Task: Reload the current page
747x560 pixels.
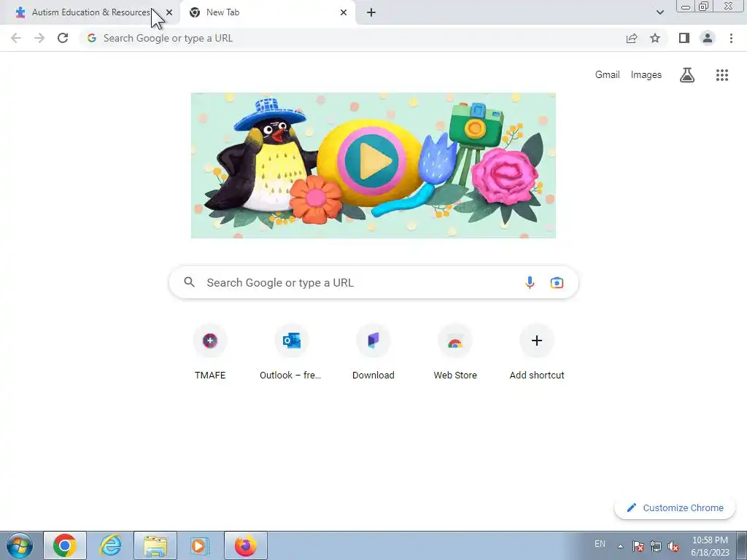Action: (63, 38)
